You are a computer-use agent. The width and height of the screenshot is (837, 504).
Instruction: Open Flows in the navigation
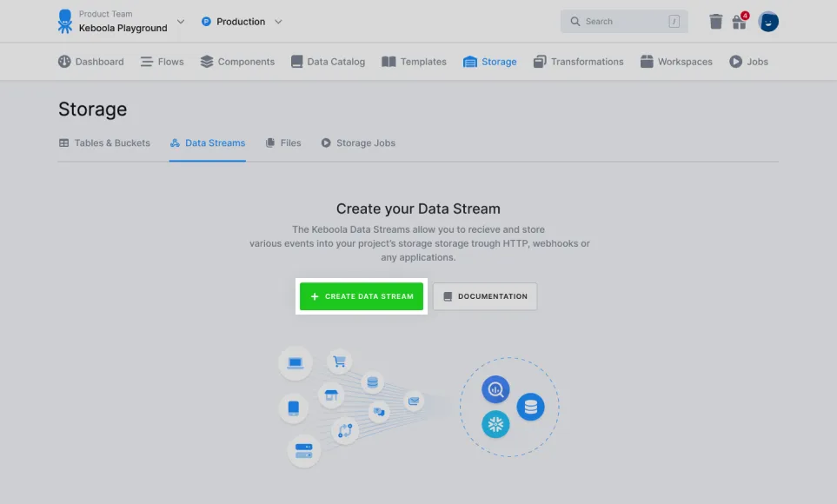coord(162,62)
